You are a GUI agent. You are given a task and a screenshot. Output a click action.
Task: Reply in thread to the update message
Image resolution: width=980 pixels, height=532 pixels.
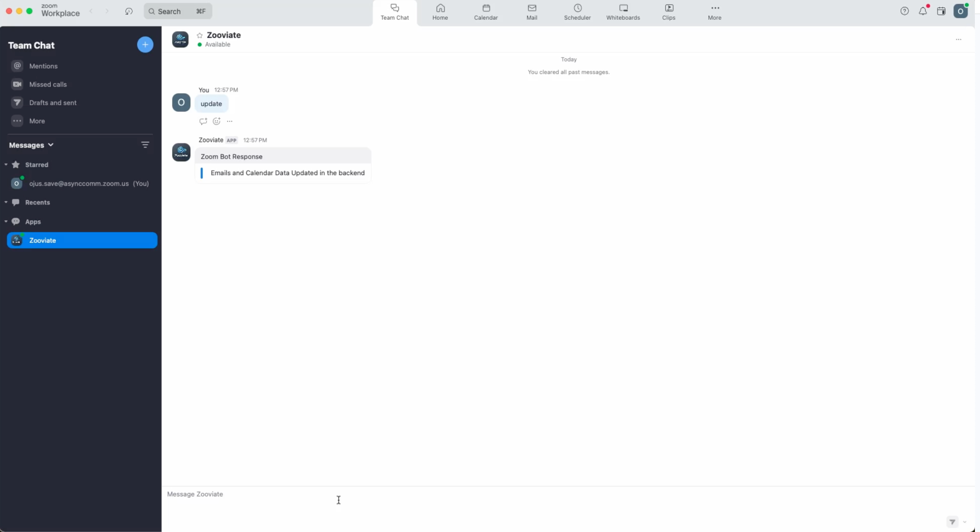click(x=203, y=121)
